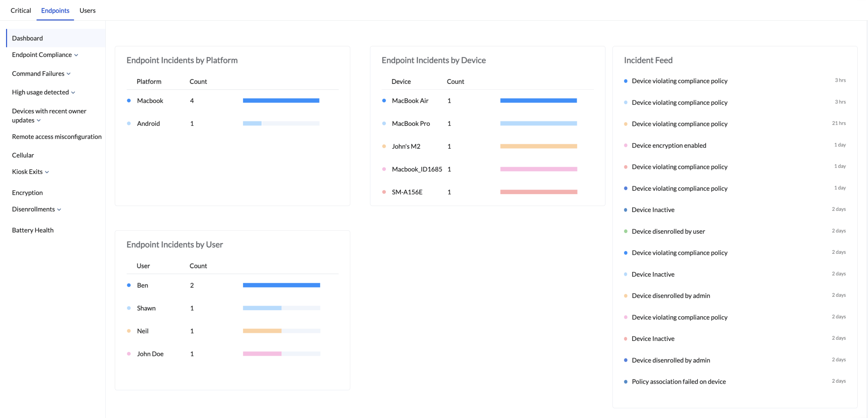Click the Macbook platform count bar
This screenshot has width=868, height=418.
(x=281, y=101)
